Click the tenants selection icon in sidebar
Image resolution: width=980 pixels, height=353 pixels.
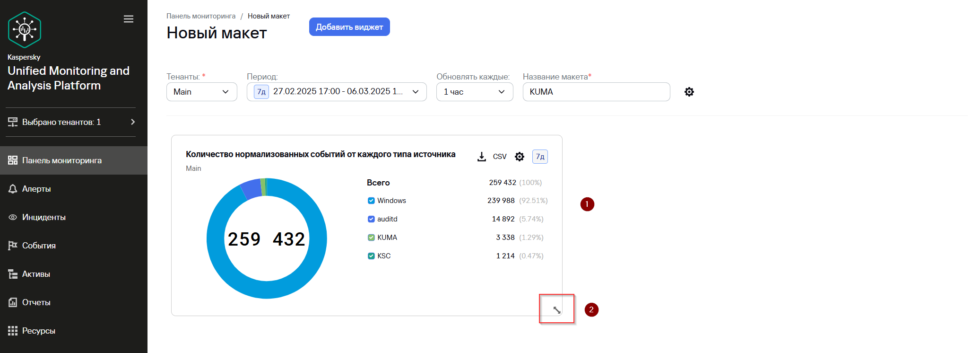(13, 122)
